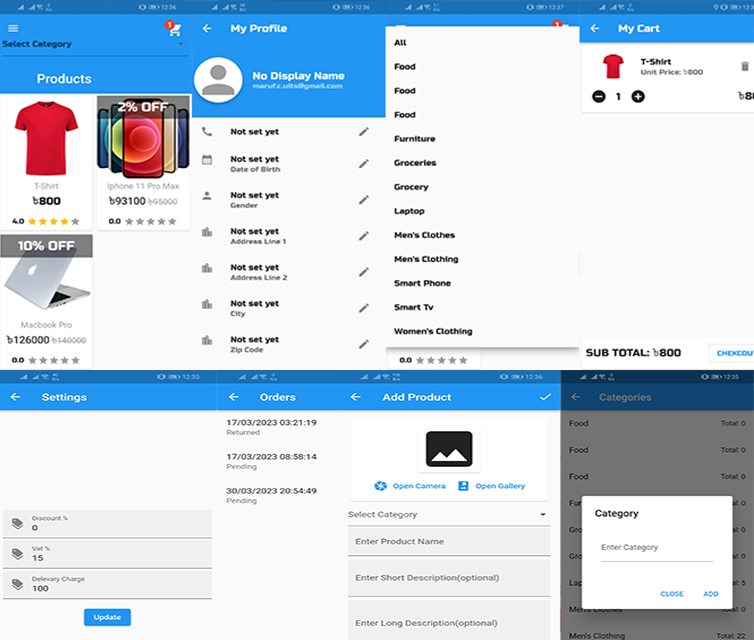Decrease T-Shirt quantity with minus icon
754x640 pixels.
[598, 97]
